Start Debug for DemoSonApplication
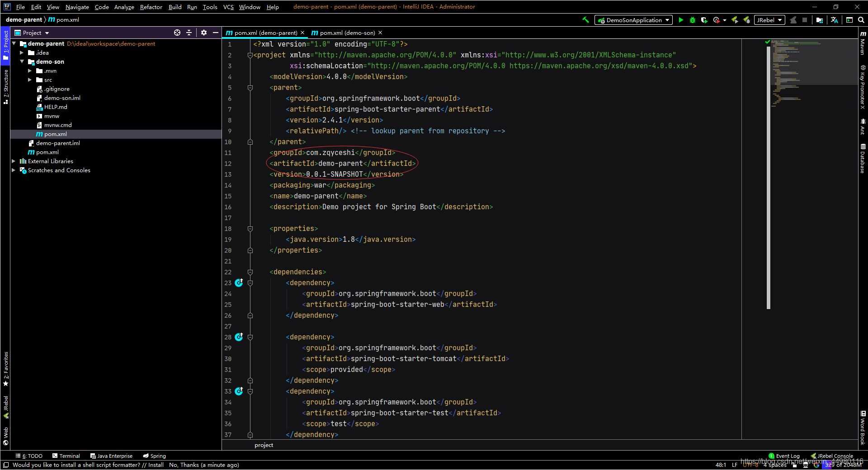 pyautogui.click(x=693, y=20)
